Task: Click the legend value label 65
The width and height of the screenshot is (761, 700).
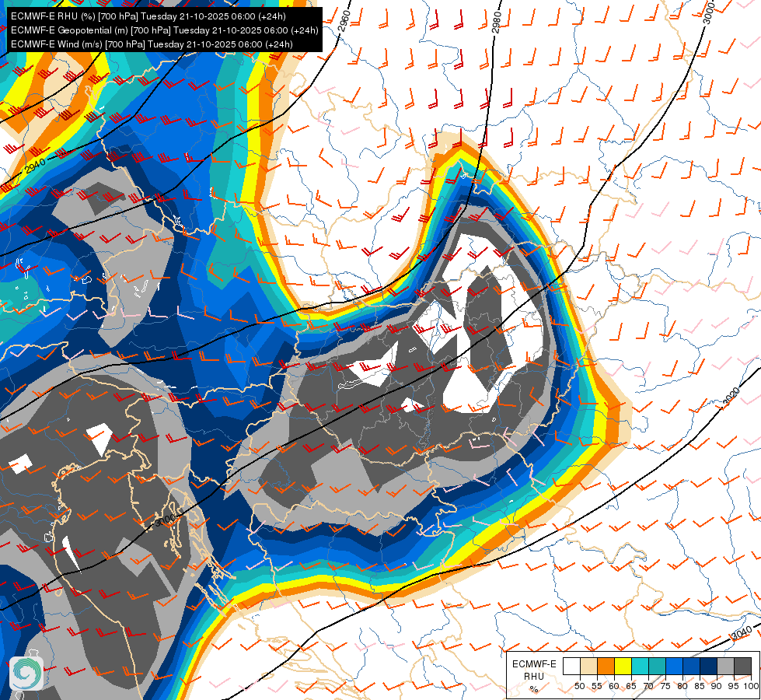Action: tap(631, 686)
